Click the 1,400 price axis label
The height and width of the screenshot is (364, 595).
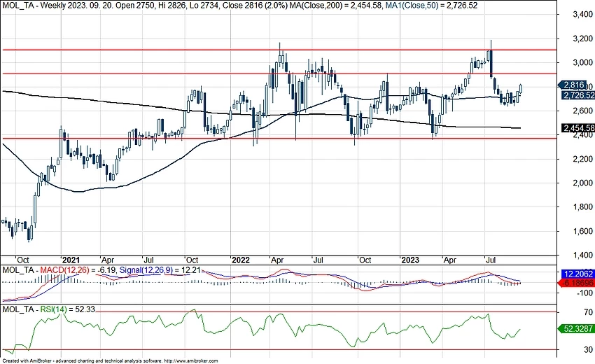[582, 255]
